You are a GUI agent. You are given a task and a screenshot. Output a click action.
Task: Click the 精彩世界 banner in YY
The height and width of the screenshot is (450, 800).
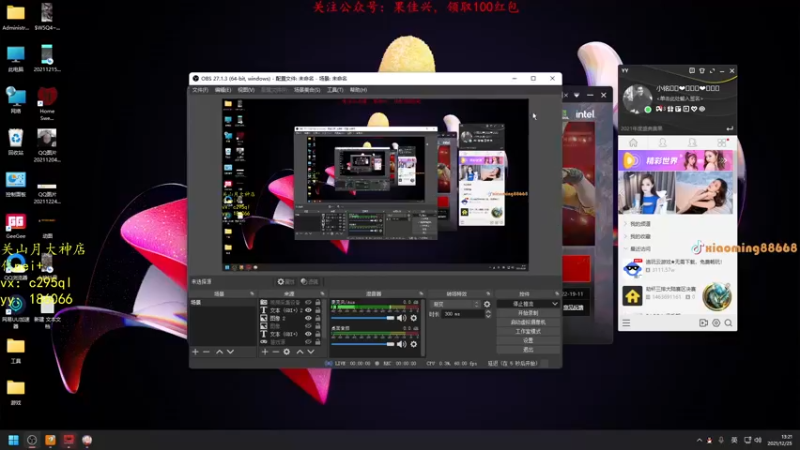pos(676,161)
